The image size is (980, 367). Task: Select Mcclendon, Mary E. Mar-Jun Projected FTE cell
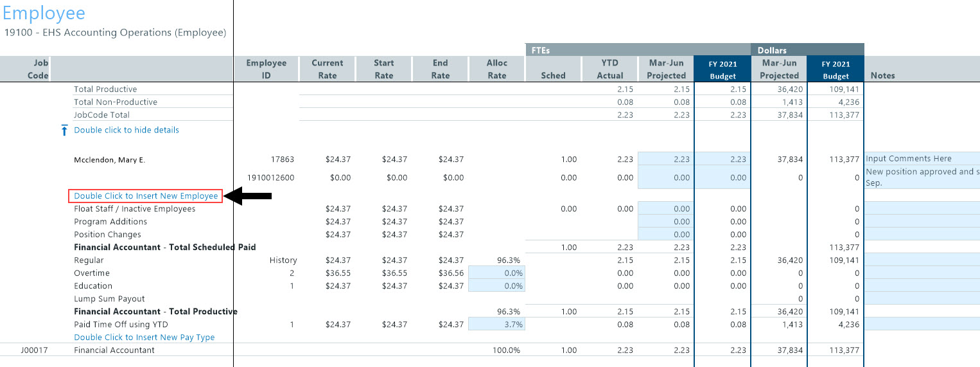click(x=666, y=159)
